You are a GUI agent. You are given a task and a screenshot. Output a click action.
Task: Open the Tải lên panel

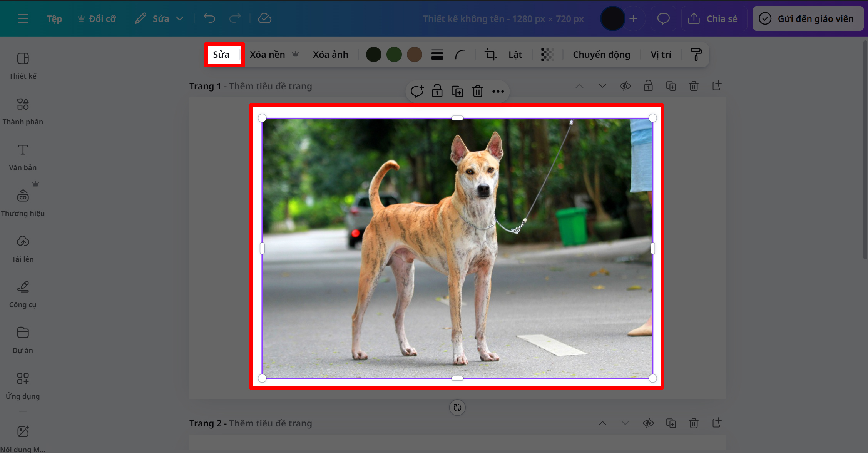[x=23, y=248]
